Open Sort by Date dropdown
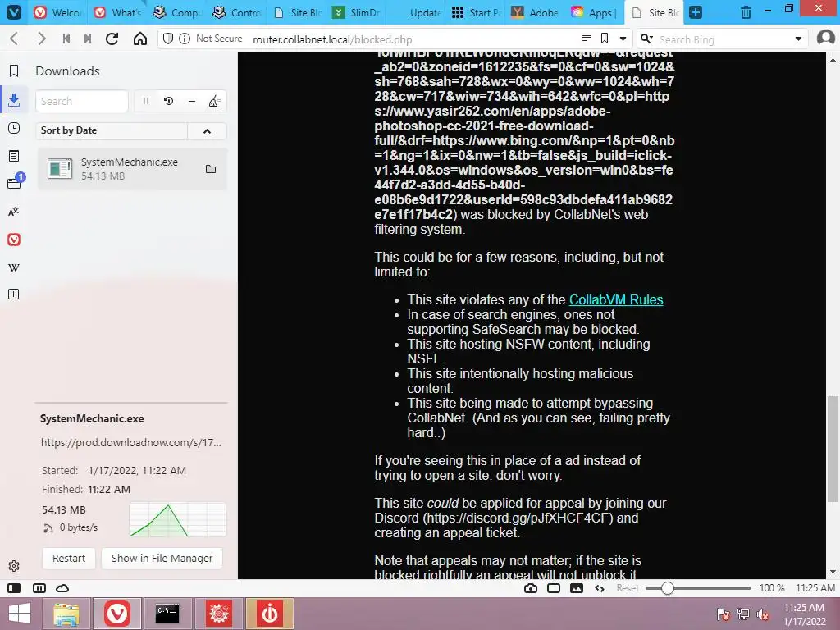The height and width of the screenshot is (630, 840). tap(112, 130)
